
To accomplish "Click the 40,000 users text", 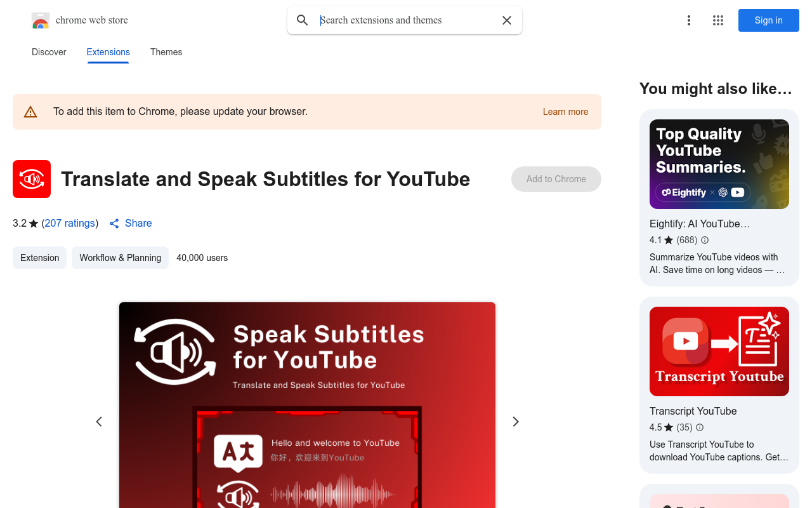I will pyautogui.click(x=202, y=258).
